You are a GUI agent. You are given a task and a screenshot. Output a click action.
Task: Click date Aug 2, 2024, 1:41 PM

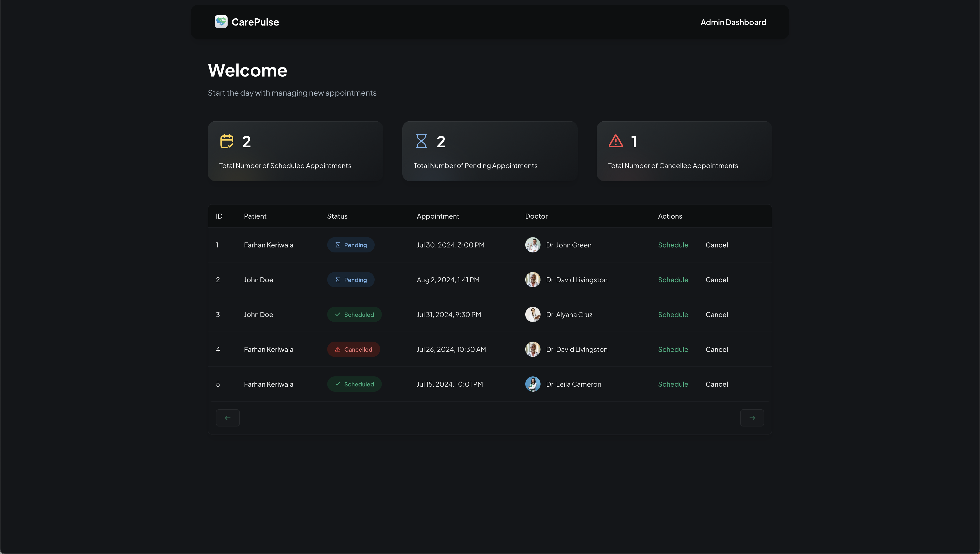(448, 280)
